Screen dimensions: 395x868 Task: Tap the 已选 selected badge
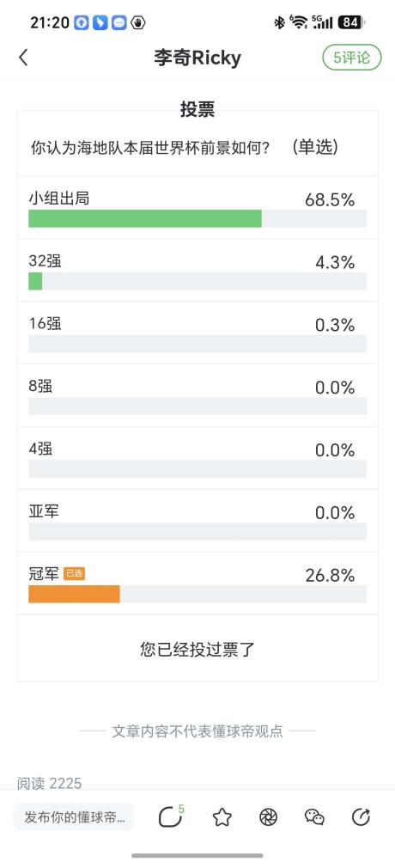[74, 574]
